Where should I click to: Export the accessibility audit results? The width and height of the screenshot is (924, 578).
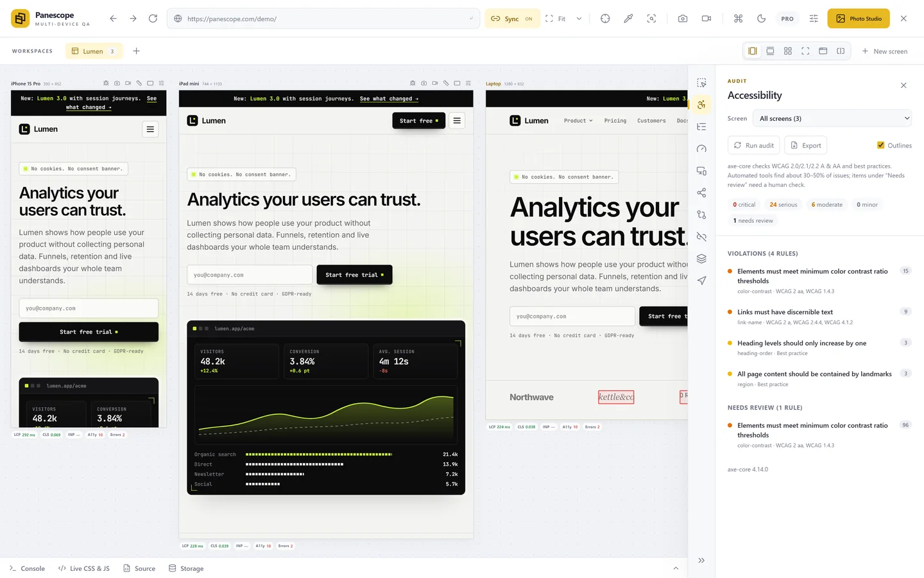click(x=806, y=145)
